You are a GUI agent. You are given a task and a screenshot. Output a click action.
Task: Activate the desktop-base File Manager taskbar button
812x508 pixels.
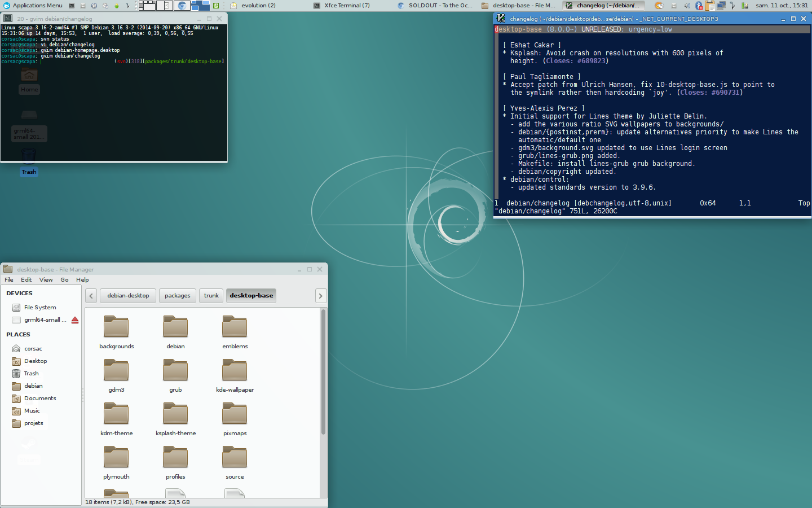519,5
